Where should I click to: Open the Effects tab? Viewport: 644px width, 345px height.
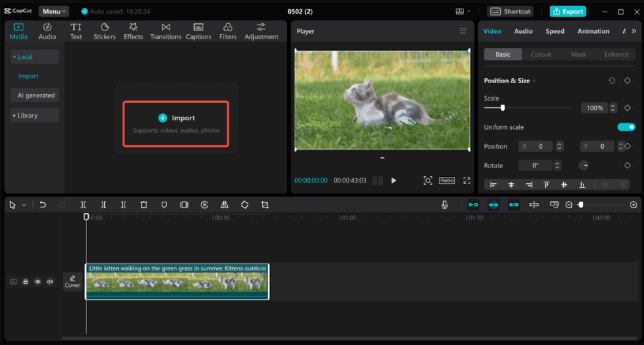pos(133,32)
